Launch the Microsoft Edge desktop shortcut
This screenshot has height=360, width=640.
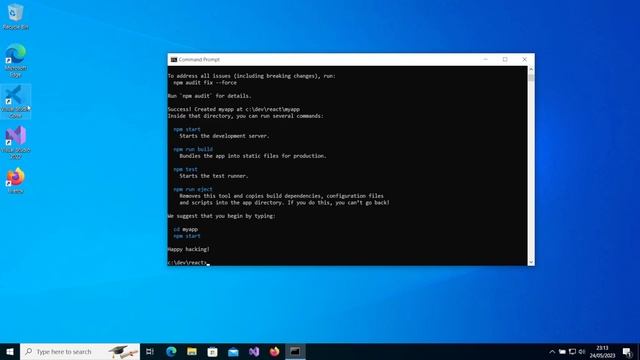point(16,60)
